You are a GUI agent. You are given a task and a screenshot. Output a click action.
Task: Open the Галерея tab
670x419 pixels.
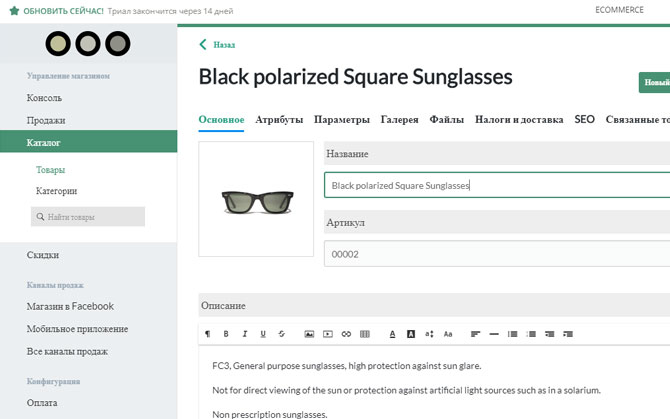[x=399, y=120]
